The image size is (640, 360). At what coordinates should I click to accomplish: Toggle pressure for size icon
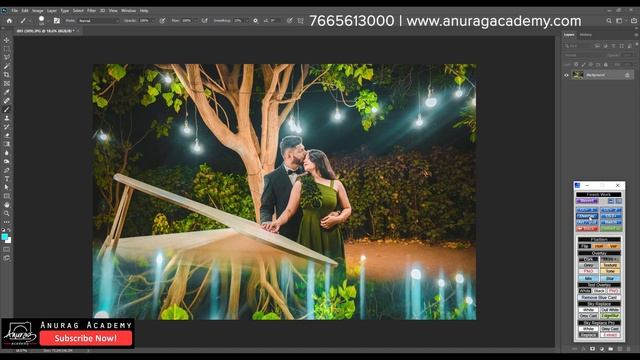(x=289, y=20)
